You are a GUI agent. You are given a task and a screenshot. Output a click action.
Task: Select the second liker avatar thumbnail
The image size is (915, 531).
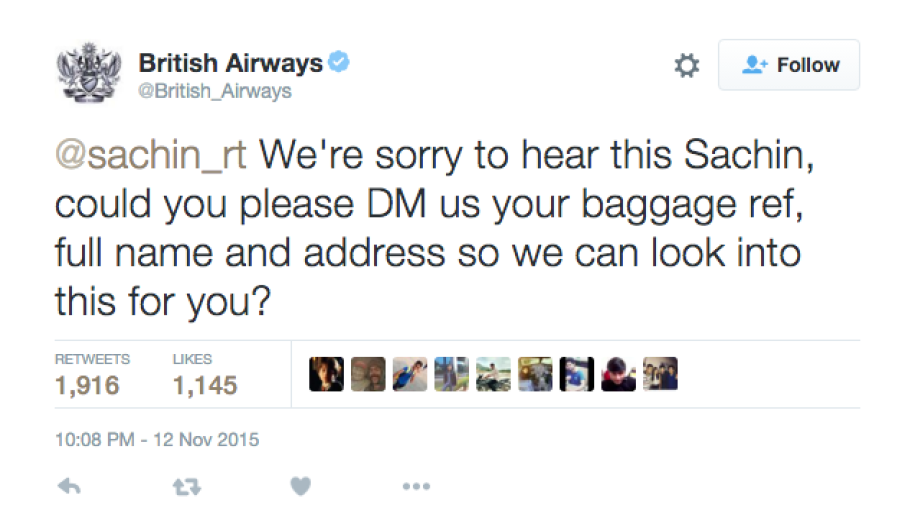coord(368,374)
